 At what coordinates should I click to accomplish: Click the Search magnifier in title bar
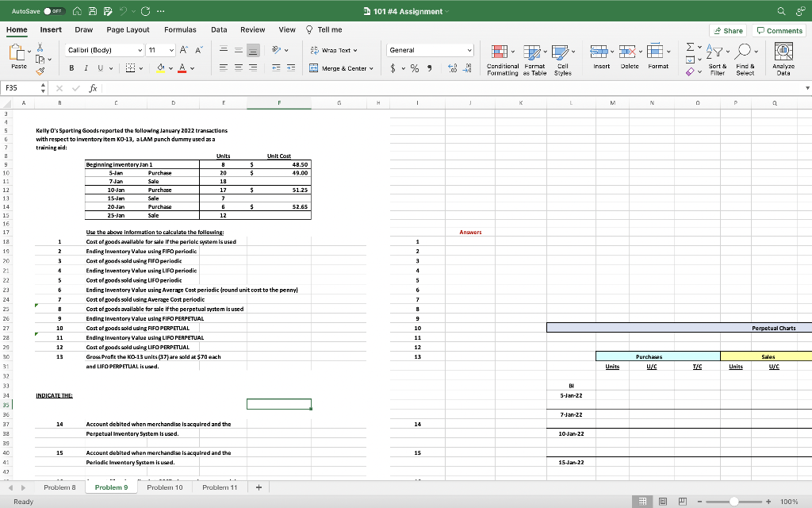[x=781, y=11]
